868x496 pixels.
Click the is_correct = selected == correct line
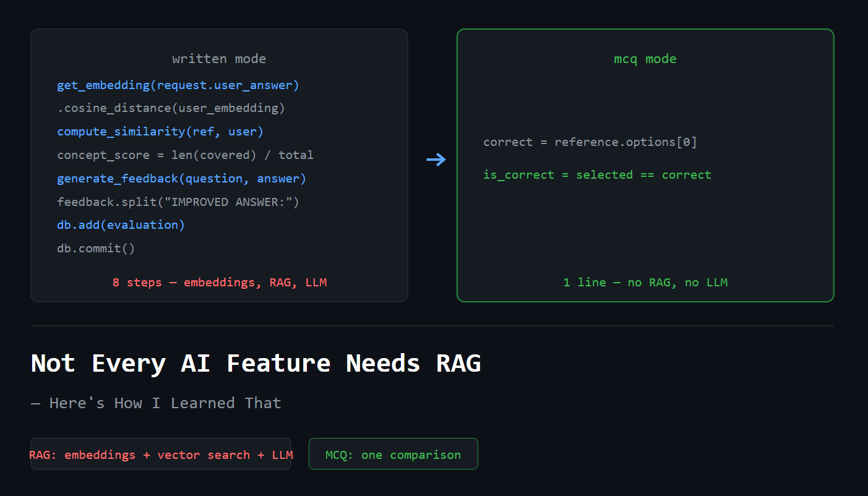point(598,175)
